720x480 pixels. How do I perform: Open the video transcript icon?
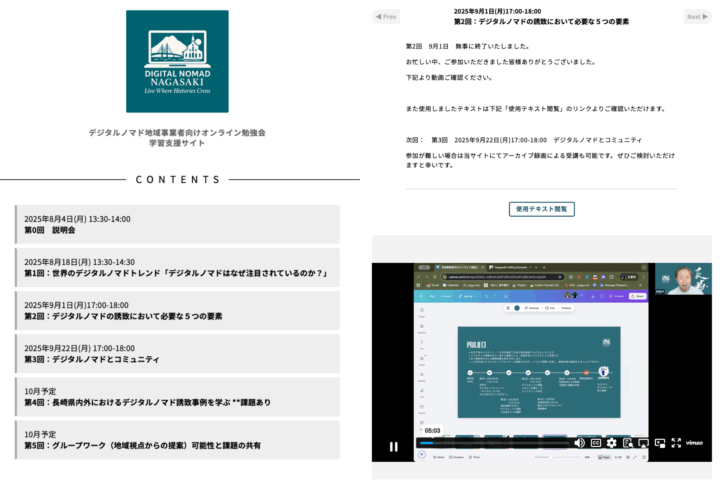628,443
